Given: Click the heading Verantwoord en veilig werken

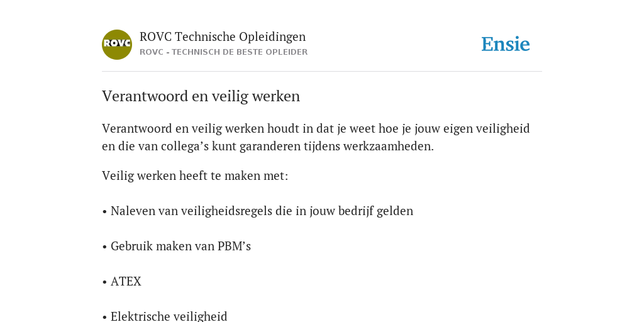Looking at the screenshot, I should pos(201,96).
